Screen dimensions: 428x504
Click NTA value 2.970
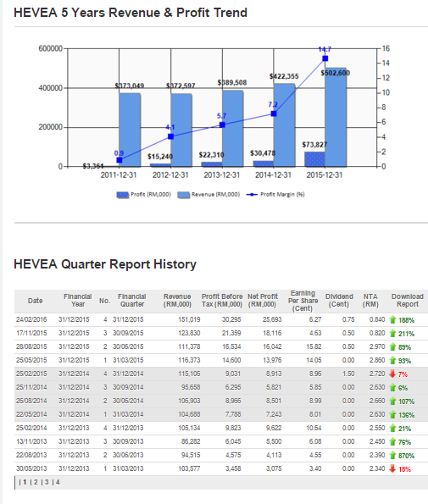click(x=377, y=346)
